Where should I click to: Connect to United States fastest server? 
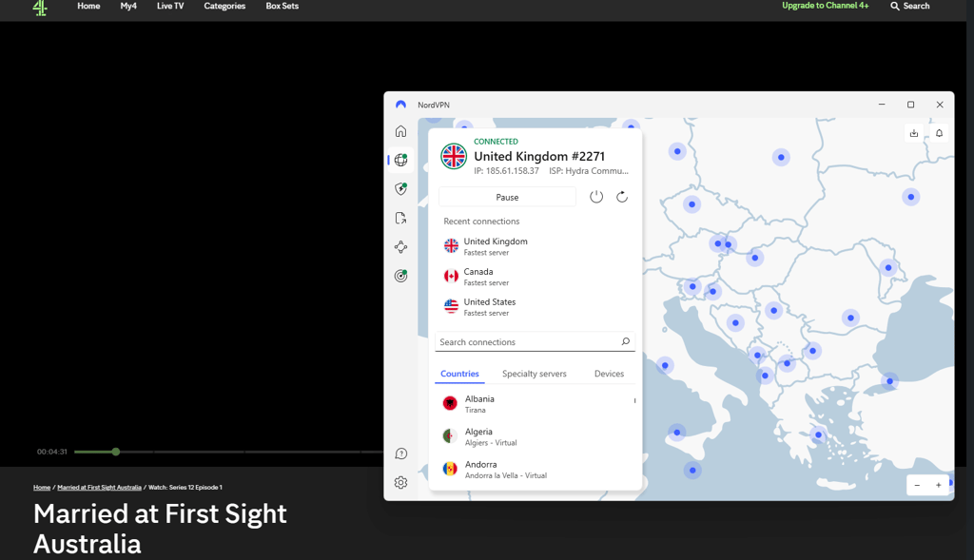click(x=535, y=307)
